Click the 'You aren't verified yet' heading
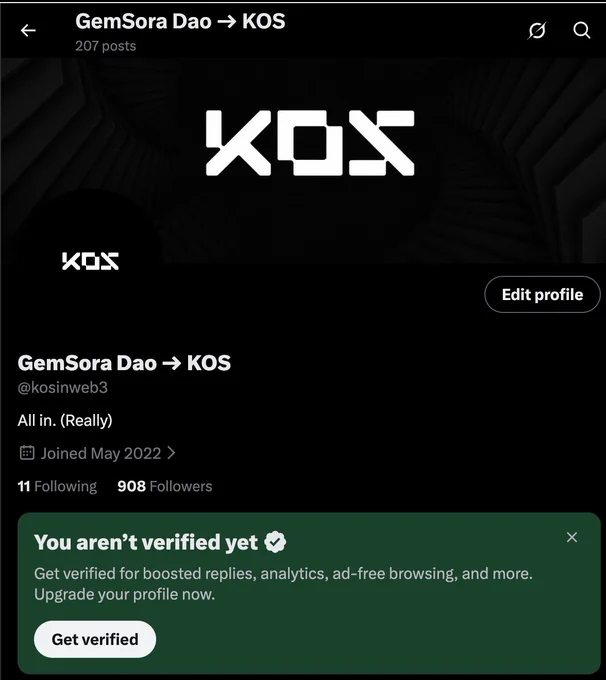The width and height of the screenshot is (606, 680). pos(146,542)
